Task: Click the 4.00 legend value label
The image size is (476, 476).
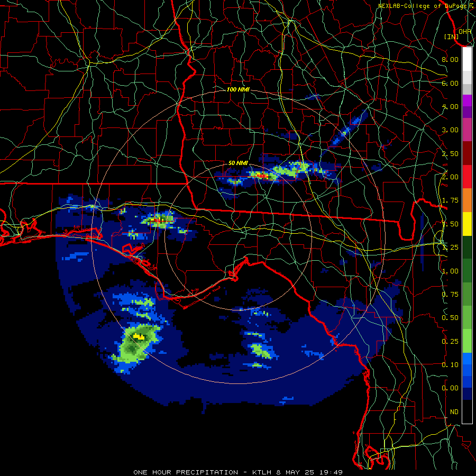Action: point(450,106)
